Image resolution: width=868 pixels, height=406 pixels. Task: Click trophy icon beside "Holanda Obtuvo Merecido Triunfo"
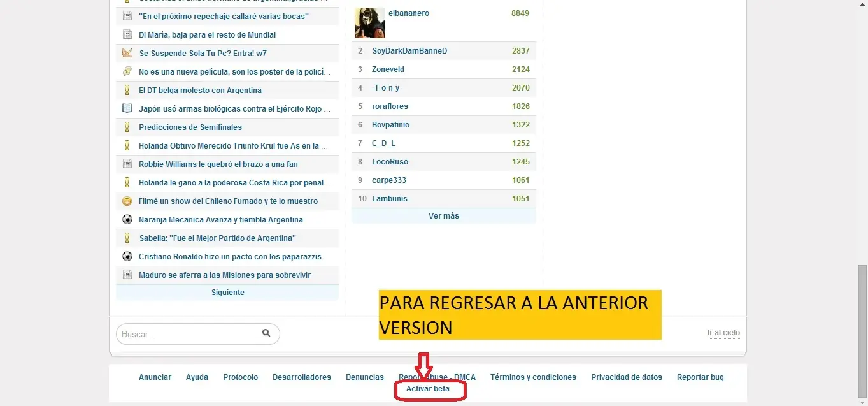coord(127,145)
